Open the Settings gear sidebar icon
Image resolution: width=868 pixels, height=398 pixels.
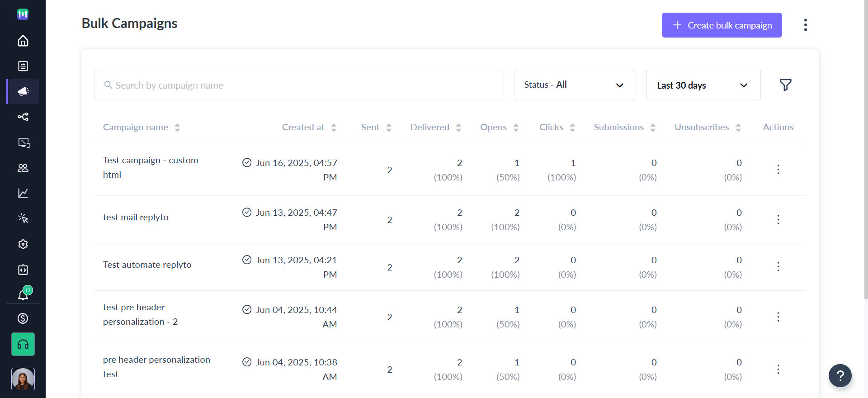[x=23, y=244]
